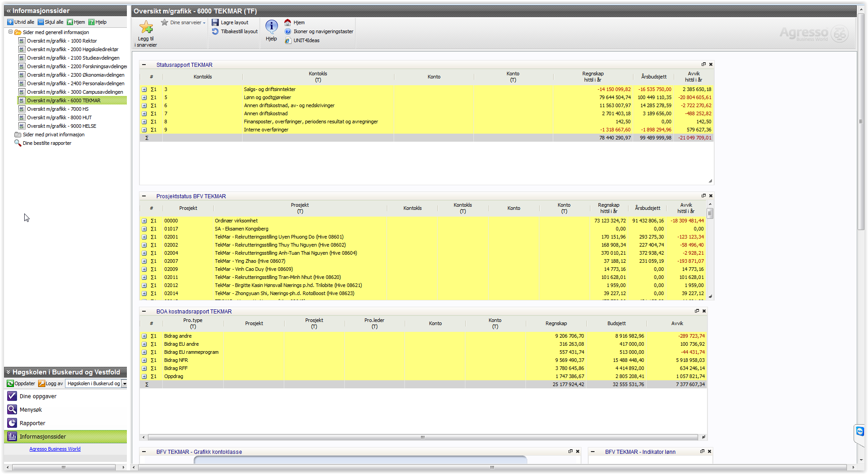Click Oppdater button
This screenshot has height=474, width=868.
click(x=21, y=383)
